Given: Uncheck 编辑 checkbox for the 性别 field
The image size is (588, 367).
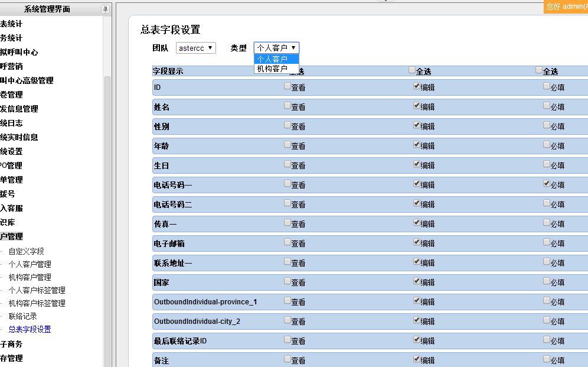Looking at the screenshot, I should pyautogui.click(x=417, y=125).
